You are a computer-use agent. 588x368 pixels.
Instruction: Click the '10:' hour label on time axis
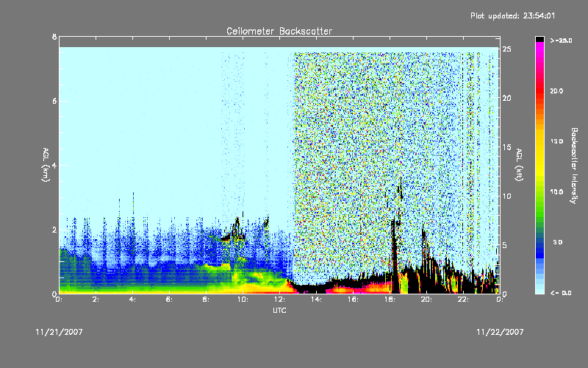point(243,300)
